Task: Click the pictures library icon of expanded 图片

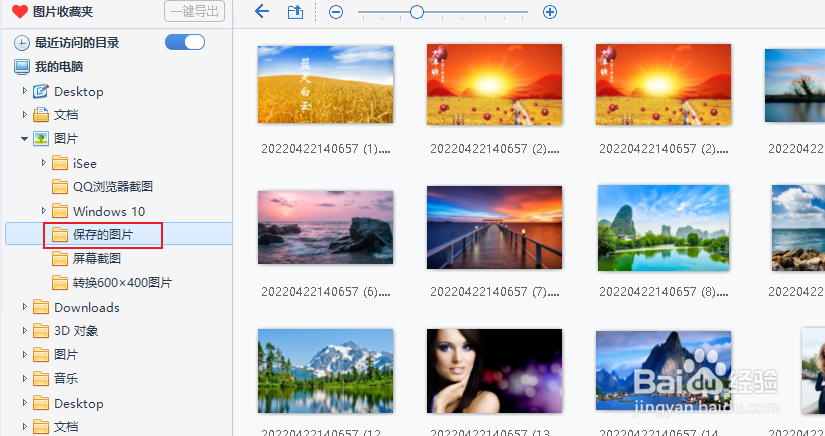Action: click(41, 139)
